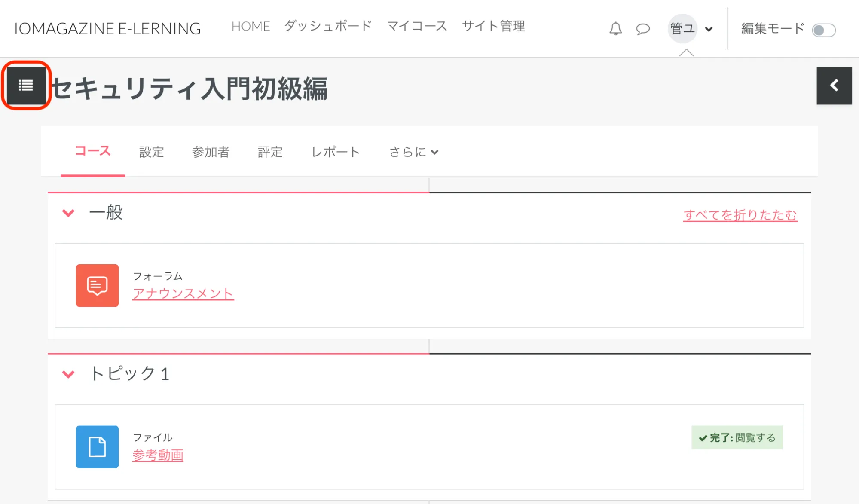Open the 評定 tab
The image size is (859, 504).
pos(270,152)
